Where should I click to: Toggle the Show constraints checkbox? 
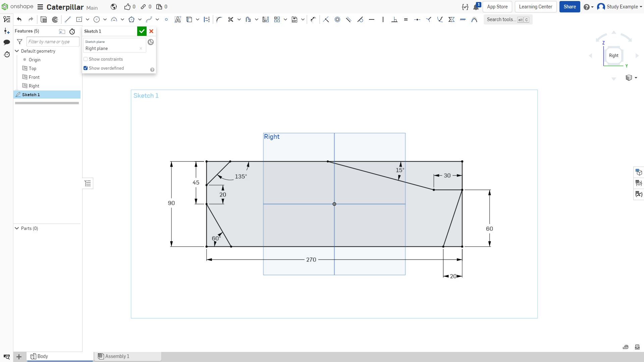86,59
